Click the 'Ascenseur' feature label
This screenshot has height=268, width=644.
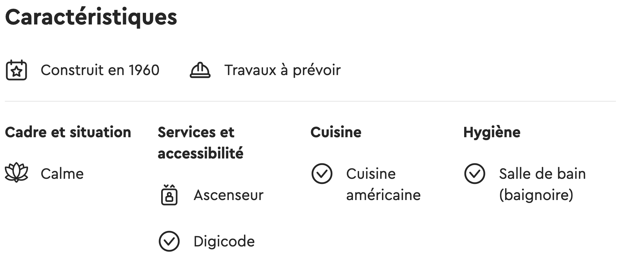point(228,195)
